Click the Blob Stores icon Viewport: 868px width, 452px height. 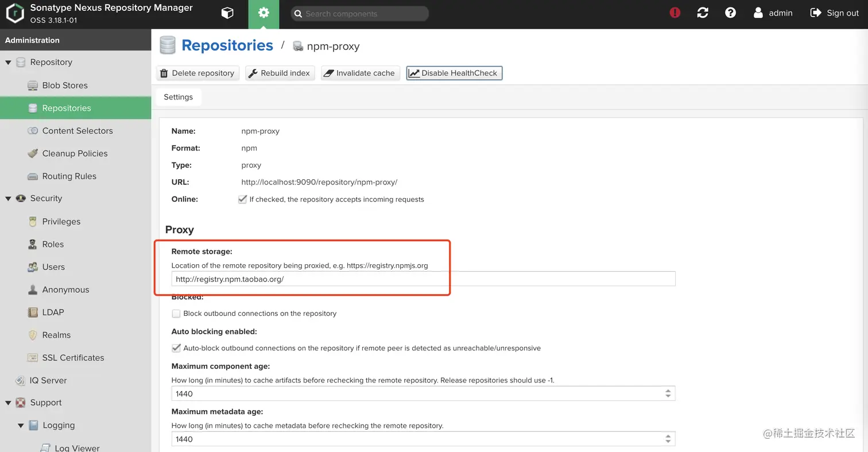[33, 86]
